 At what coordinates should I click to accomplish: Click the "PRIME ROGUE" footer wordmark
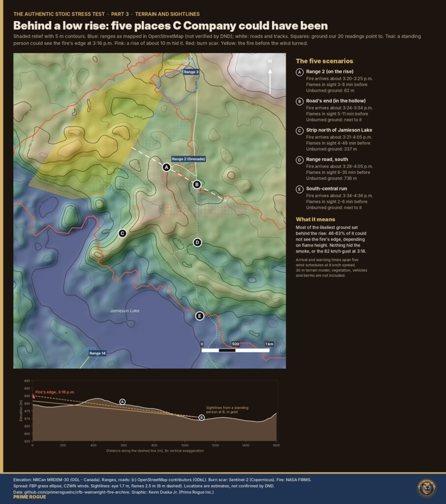tap(30, 497)
